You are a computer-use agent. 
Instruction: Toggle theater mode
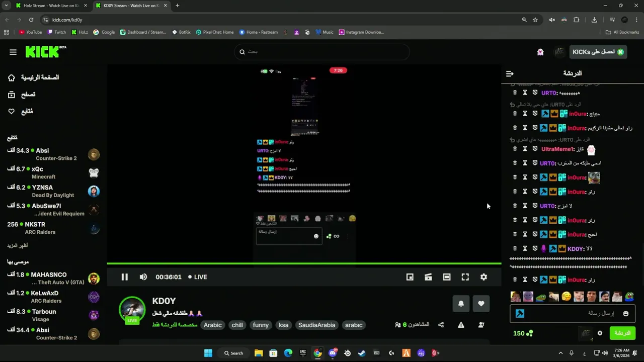(447, 277)
